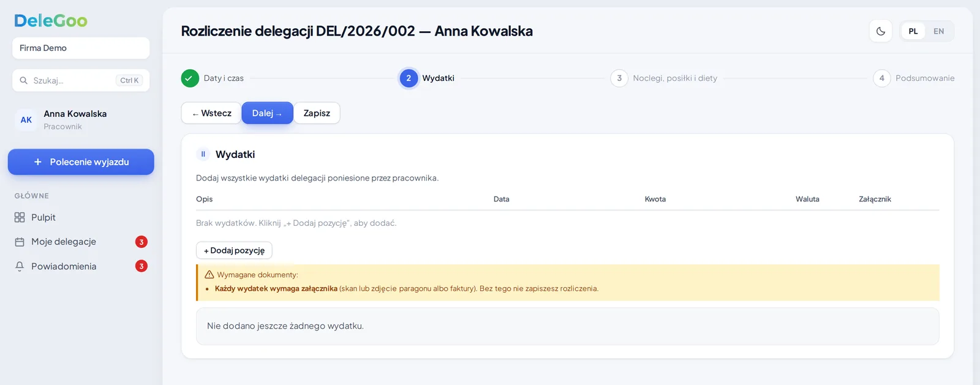Click the Anna Kowalska name in the sidebar
Screen dimensions: 980x385
[x=75, y=114]
